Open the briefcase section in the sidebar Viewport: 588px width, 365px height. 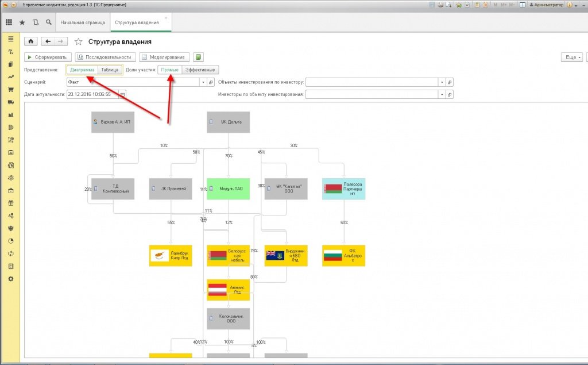click(x=10, y=190)
